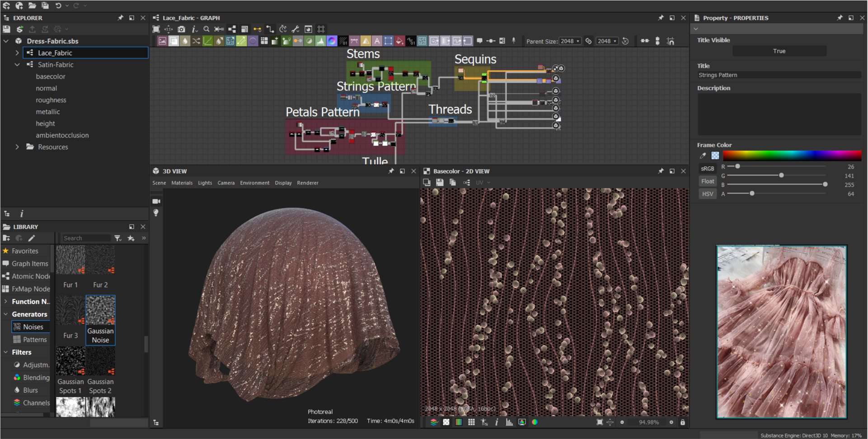Add an HSL node (rainbow circle)
The width and height of the screenshot is (868, 439).
pos(332,41)
